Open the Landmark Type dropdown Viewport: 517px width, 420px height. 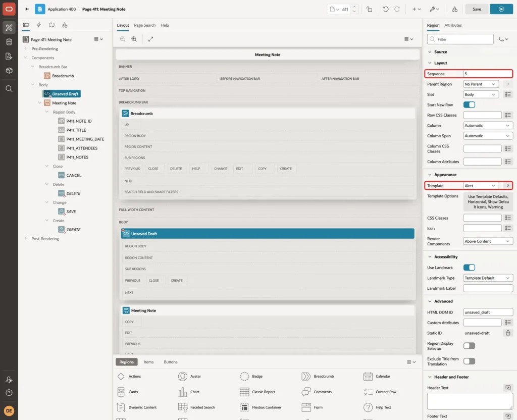(x=488, y=278)
